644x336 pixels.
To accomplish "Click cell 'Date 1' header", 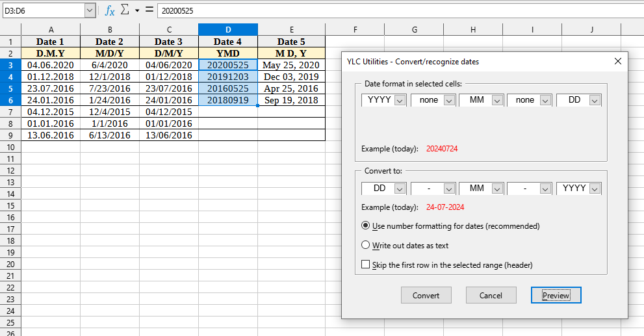I will (x=51, y=42).
